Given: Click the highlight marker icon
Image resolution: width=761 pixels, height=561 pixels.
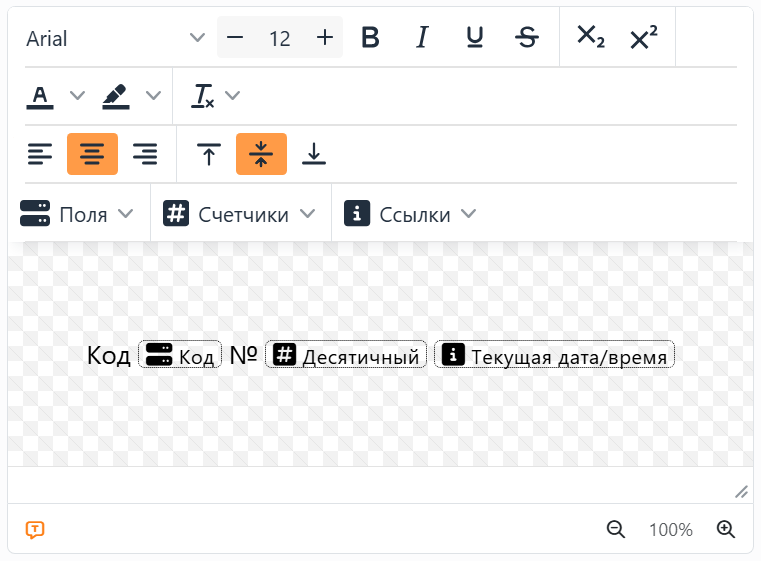Looking at the screenshot, I should click(x=116, y=96).
